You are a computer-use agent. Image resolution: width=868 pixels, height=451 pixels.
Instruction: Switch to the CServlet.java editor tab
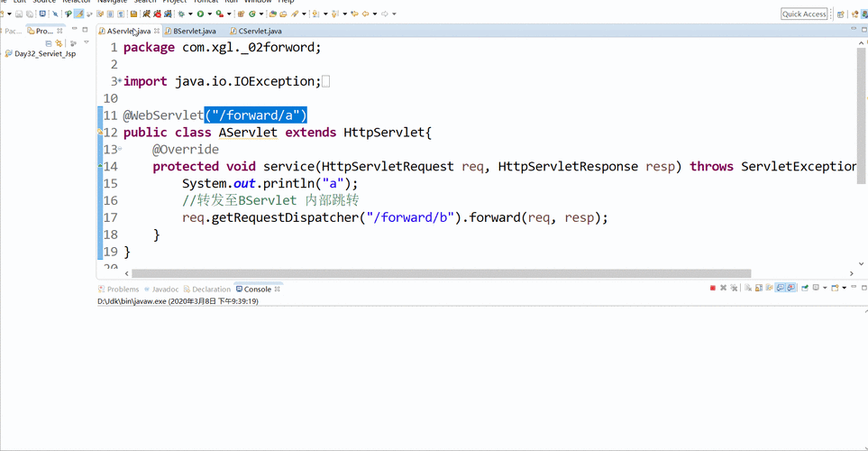256,31
